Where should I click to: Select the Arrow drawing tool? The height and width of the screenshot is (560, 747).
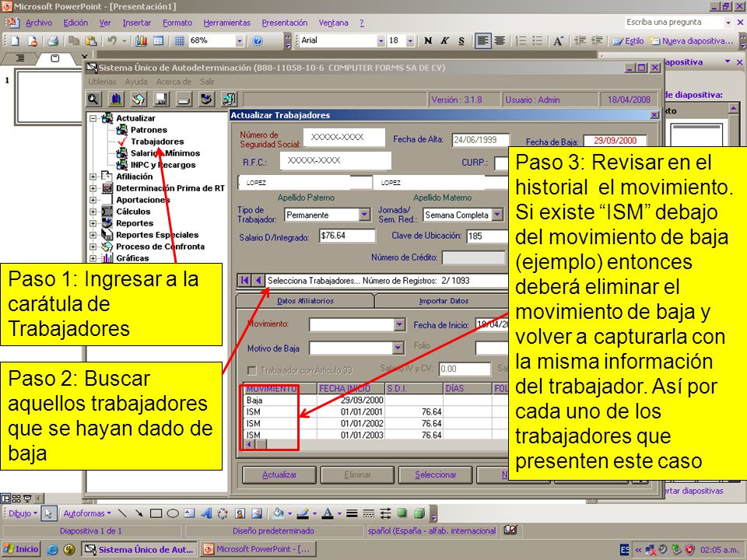[139, 513]
